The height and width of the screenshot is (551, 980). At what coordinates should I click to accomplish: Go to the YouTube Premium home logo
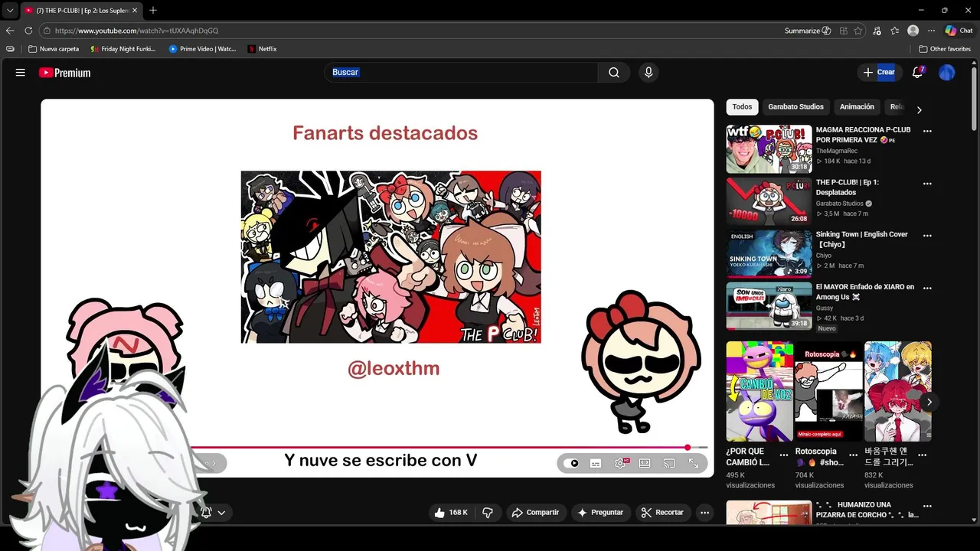click(x=65, y=73)
